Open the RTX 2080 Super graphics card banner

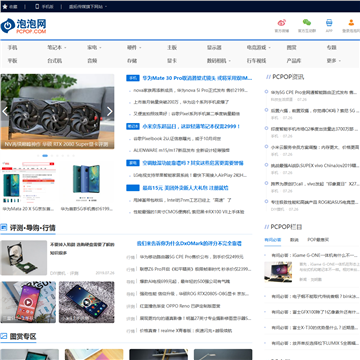(x=57, y=111)
